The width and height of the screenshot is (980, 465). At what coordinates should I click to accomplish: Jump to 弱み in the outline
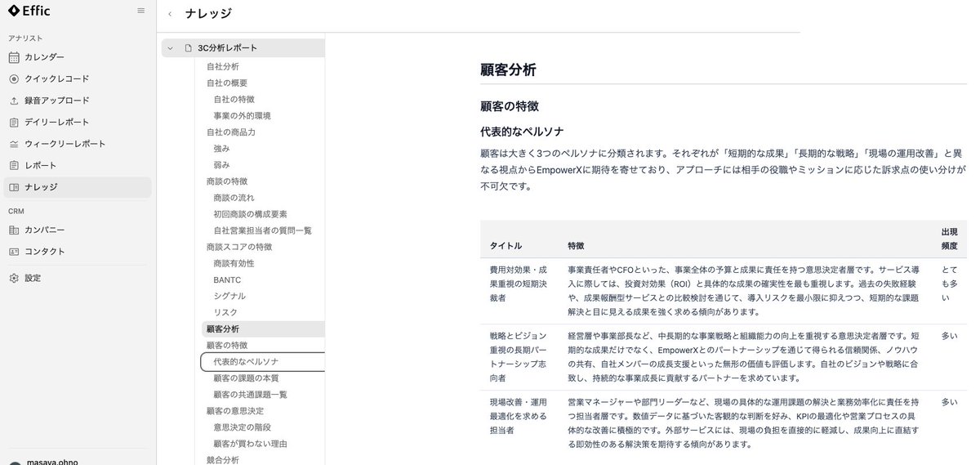tap(221, 165)
